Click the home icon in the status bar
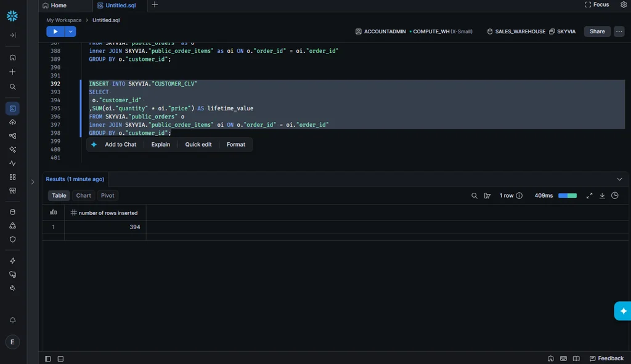Image resolution: width=631 pixels, height=364 pixels. (550, 358)
